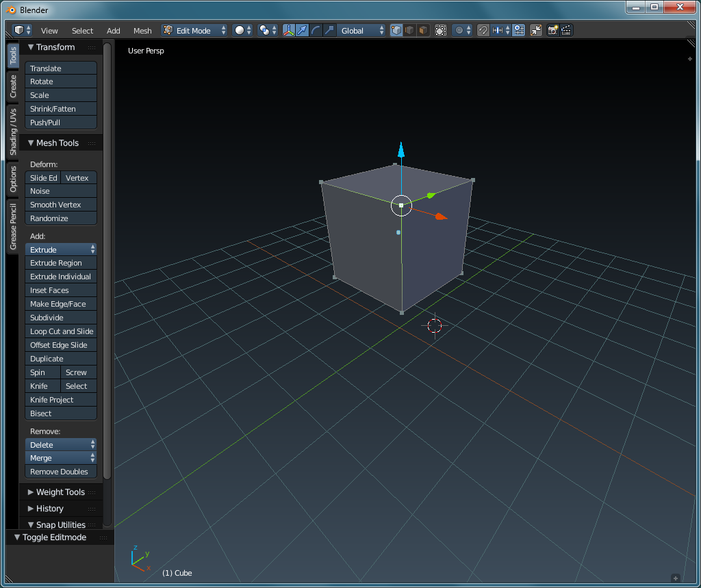Viewport: 701px width, 588px height.
Task: Open the Global orientation dropdown
Action: [361, 30]
